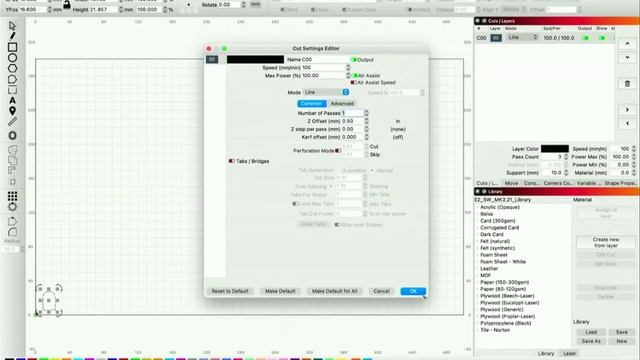Click the black color bar in Cut Settings Editor
The width and height of the screenshot is (640, 360).
pos(255,60)
